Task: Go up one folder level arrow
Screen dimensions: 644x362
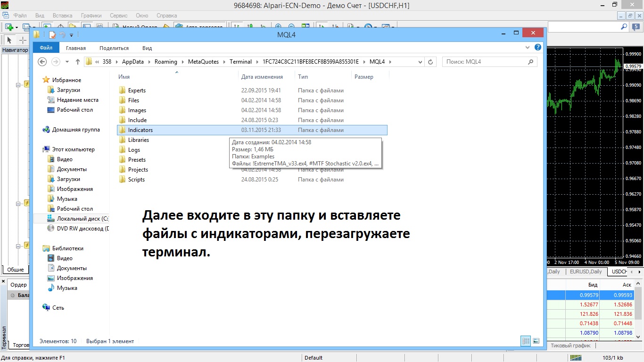Action: coord(78,62)
